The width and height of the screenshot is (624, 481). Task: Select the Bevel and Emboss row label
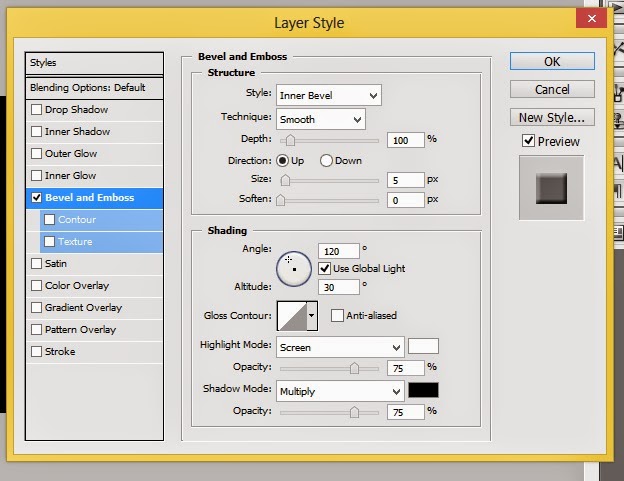(x=90, y=198)
